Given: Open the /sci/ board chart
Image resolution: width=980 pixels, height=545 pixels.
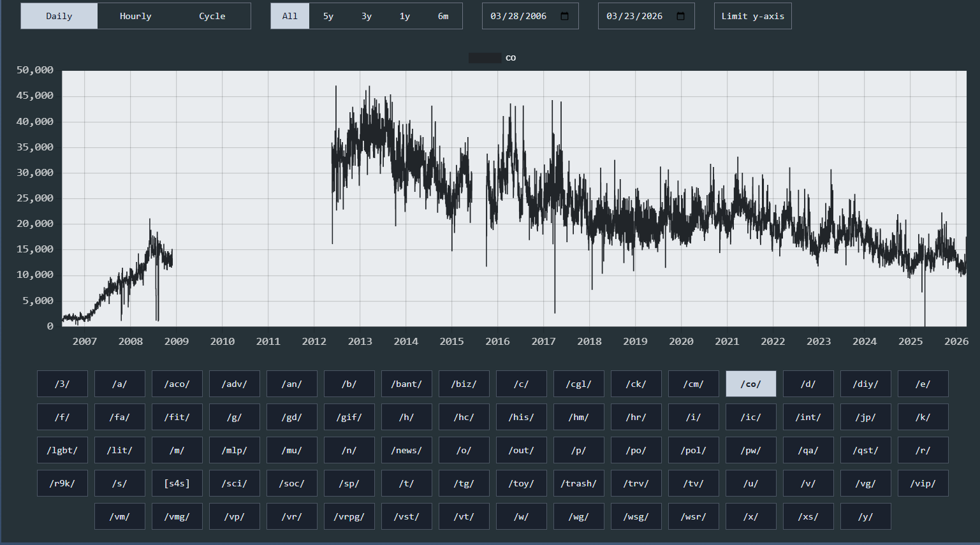Looking at the screenshot, I should pyautogui.click(x=235, y=483).
